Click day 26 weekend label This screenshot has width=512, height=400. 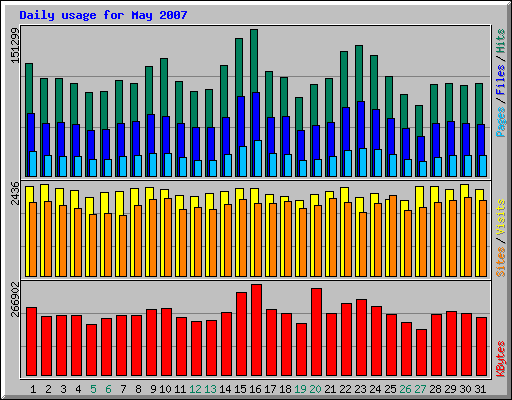point(405,389)
